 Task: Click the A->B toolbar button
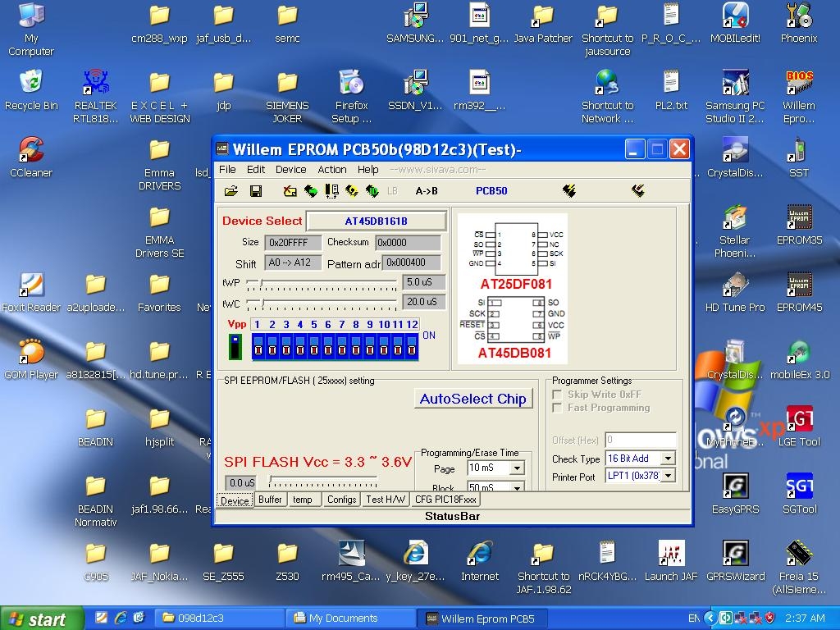[x=427, y=190]
